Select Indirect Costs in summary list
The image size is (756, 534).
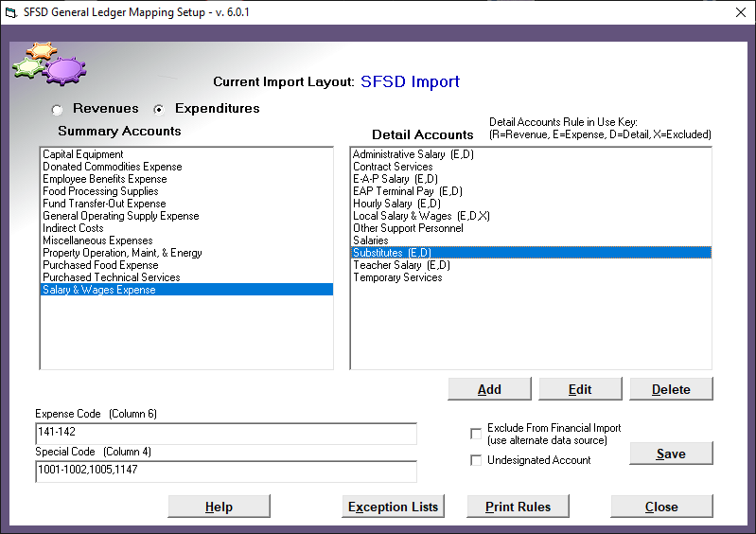coord(186,228)
